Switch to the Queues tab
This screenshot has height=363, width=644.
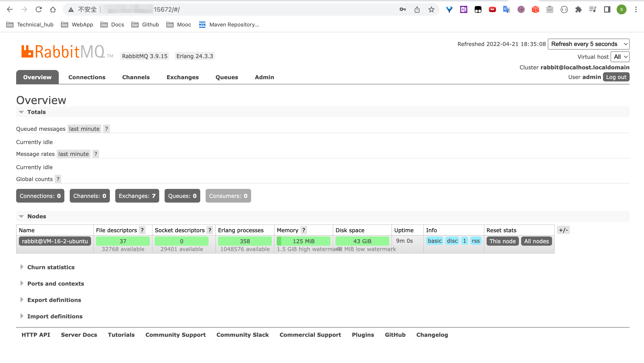tap(226, 77)
